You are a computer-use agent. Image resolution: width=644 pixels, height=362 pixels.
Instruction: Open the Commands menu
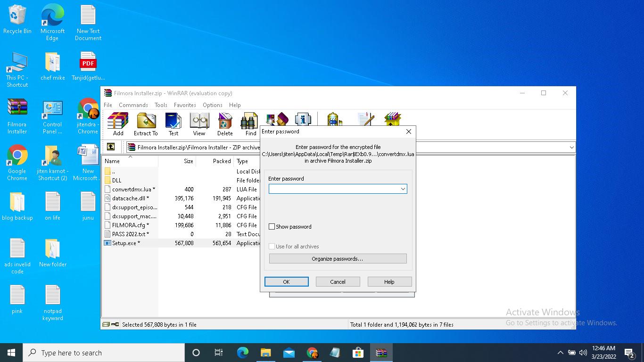click(133, 105)
